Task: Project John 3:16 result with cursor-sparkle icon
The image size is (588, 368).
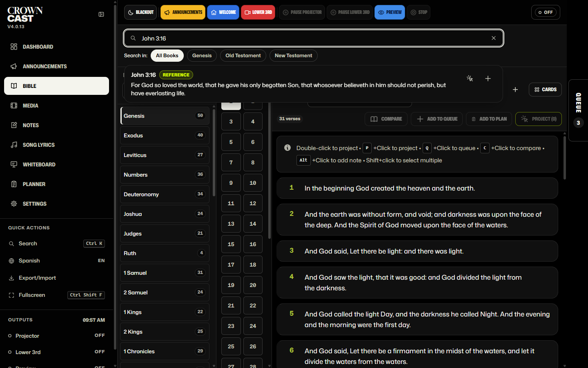Action: [x=470, y=79]
